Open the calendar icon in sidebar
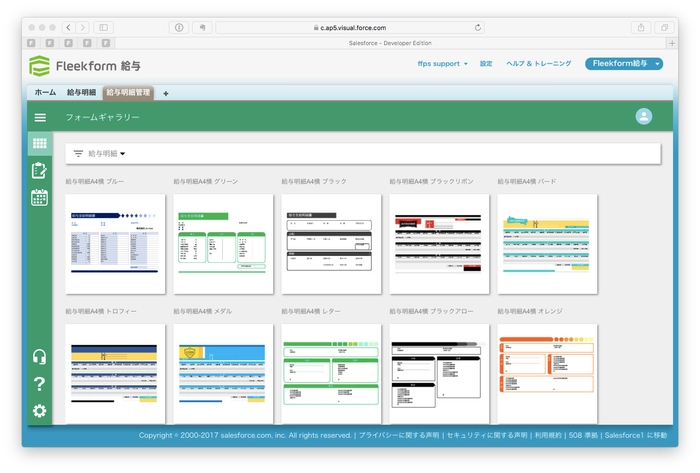The height and width of the screenshot is (473, 700). tap(40, 197)
